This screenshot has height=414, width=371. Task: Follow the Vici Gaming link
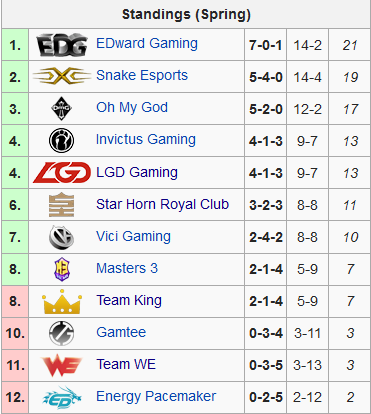(133, 236)
